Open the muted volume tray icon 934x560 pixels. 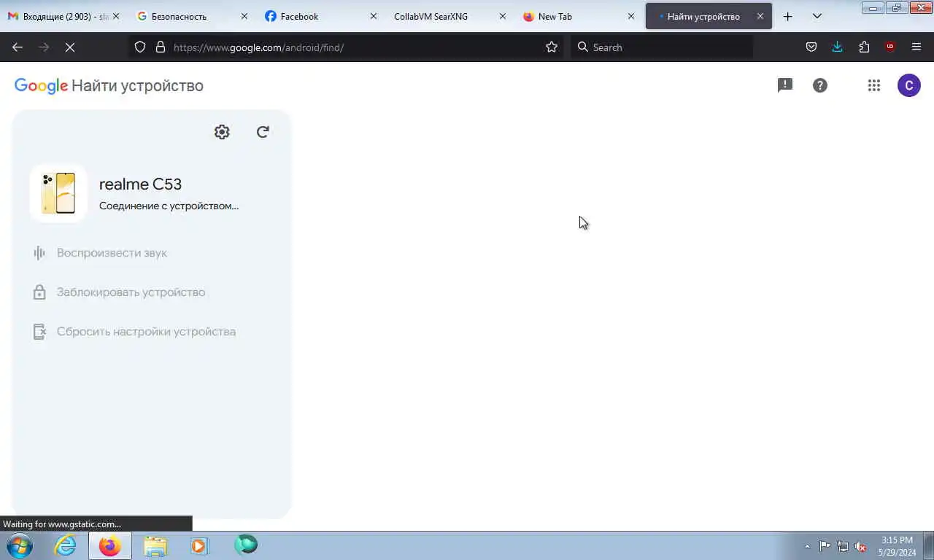861,546
